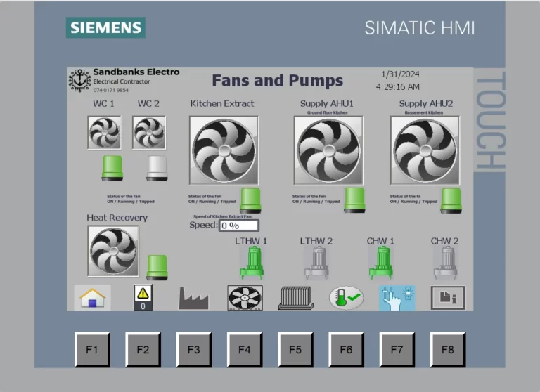Push the F1 function key

92,350
